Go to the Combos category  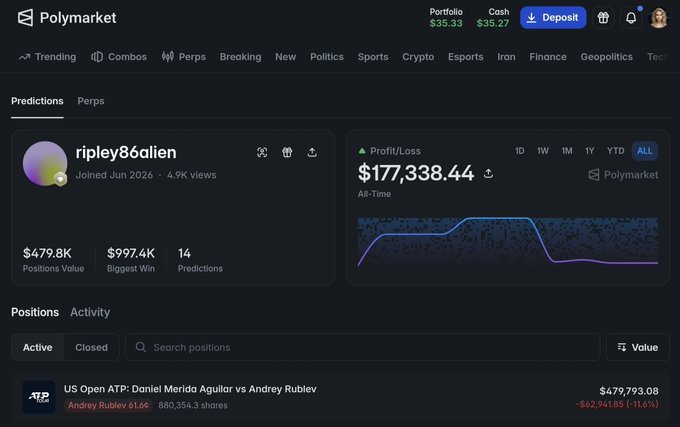coord(119,57)
